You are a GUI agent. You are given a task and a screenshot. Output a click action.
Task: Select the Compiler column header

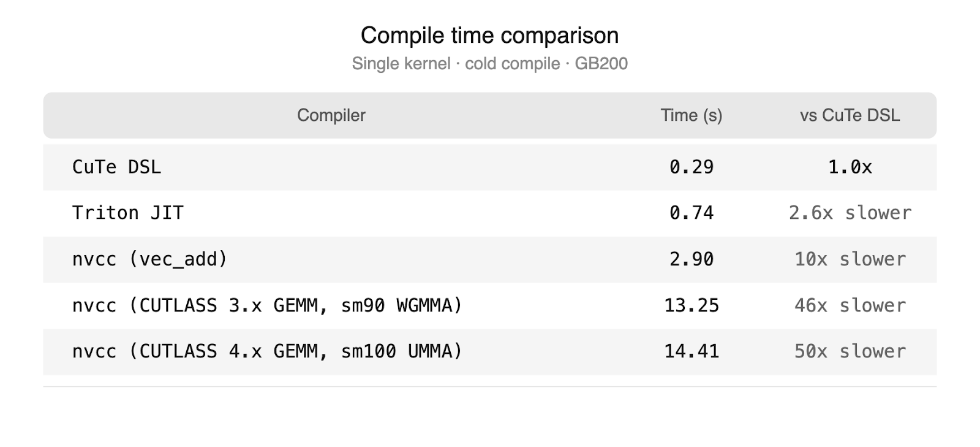331,115
